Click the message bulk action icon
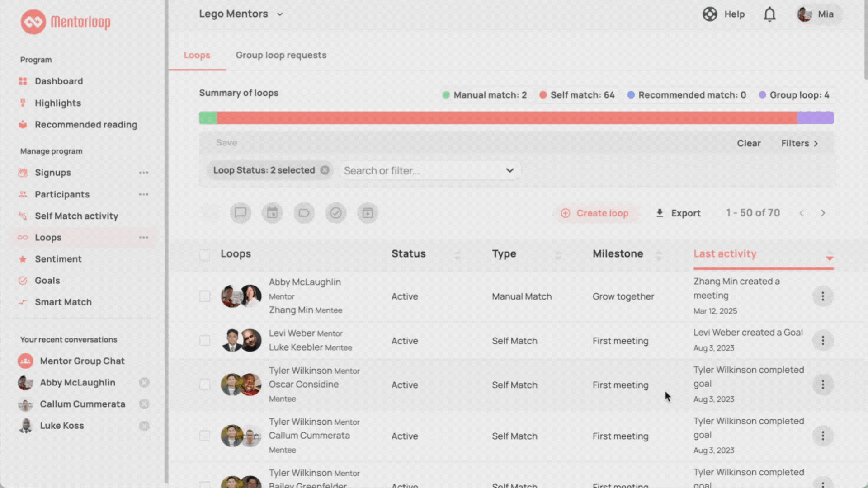This screenshot has height=488, width=868. tap(241, 213)
